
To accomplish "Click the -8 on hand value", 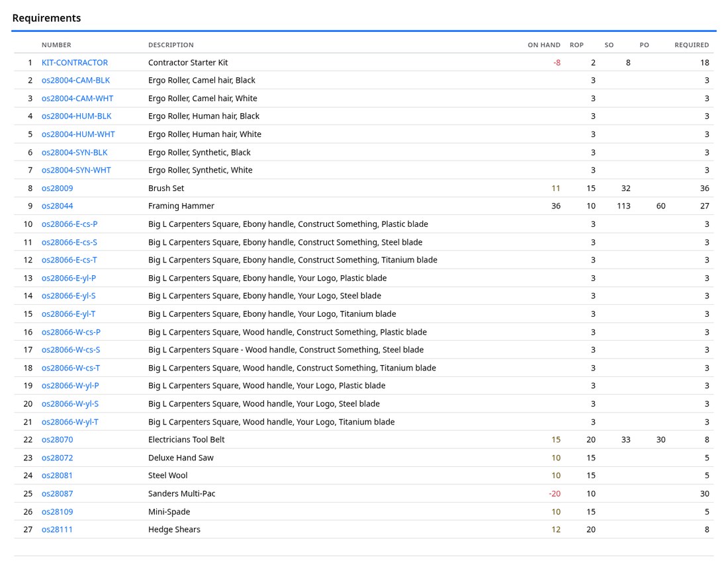I will tap(557, 63).
